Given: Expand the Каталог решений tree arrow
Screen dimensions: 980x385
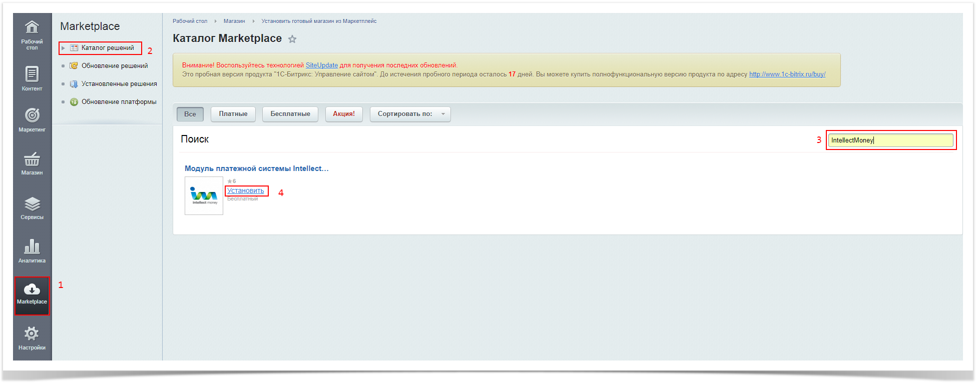Looking at the screenshot, I should click(64, 48).
